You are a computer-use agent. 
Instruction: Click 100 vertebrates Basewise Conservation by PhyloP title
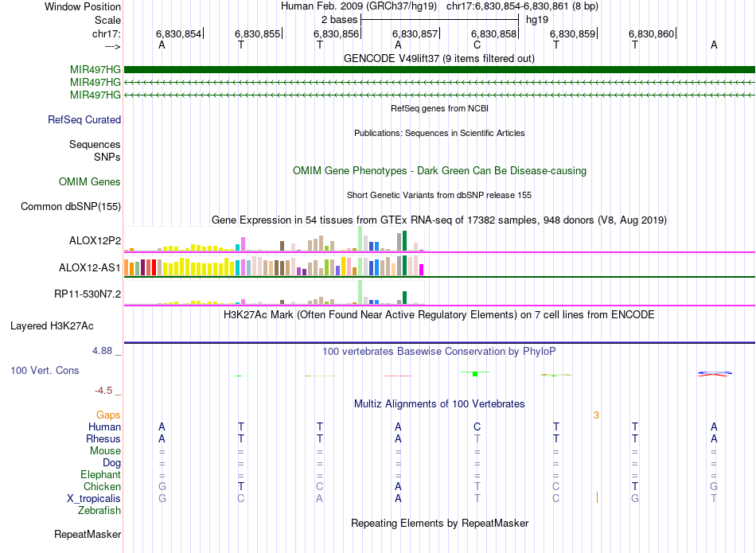click(x=439, y=352)
